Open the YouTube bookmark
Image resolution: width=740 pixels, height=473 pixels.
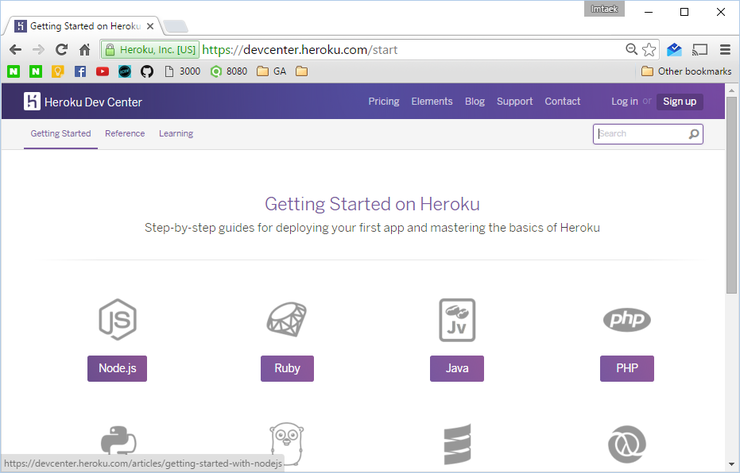102,71
